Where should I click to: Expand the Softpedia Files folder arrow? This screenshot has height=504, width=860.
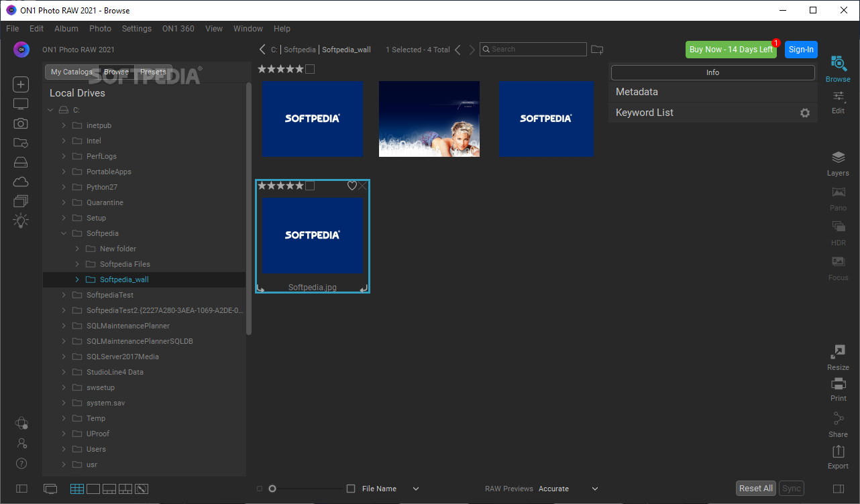point(77,264)
